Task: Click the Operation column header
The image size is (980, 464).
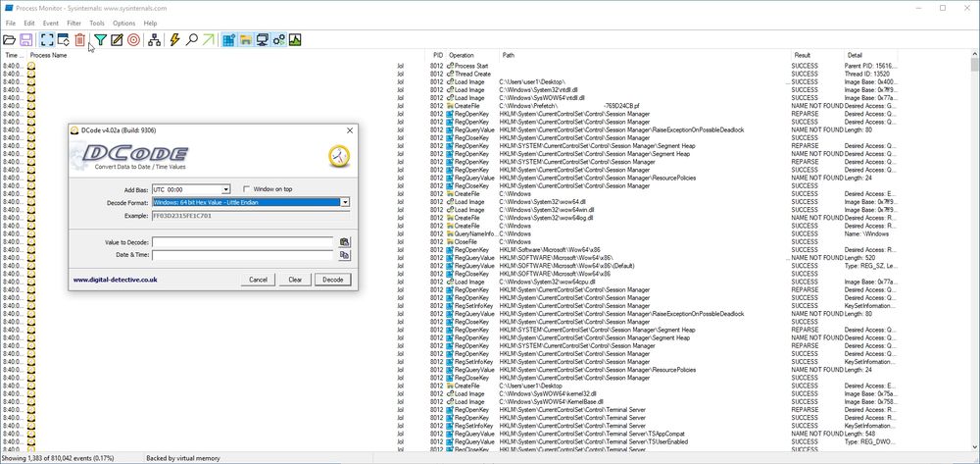Action: 472,55
